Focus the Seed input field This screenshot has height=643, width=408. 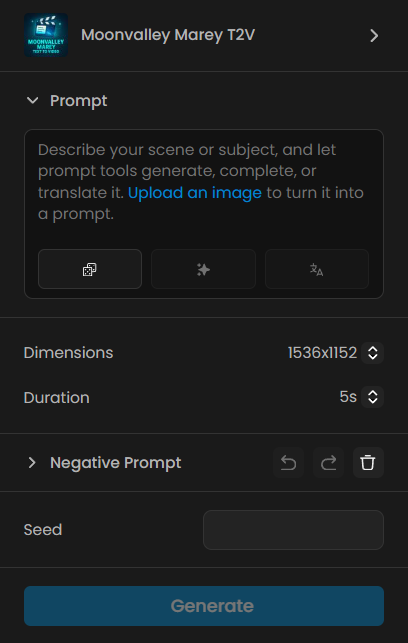pyautogui.click(x=294, y=530)
